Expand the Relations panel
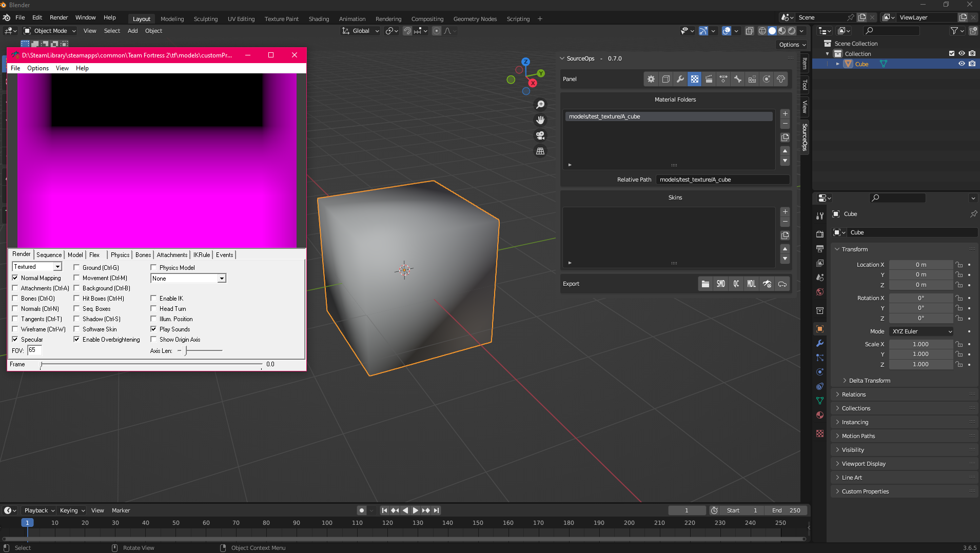980x553 pixels. [x=854, y=394]
